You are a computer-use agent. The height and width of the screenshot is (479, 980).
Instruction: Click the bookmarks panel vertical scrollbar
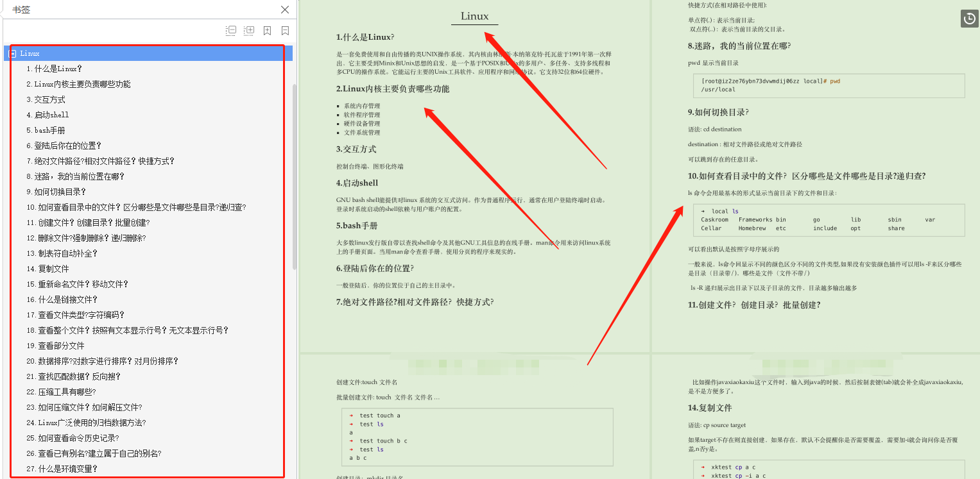[x=295, y=176]
